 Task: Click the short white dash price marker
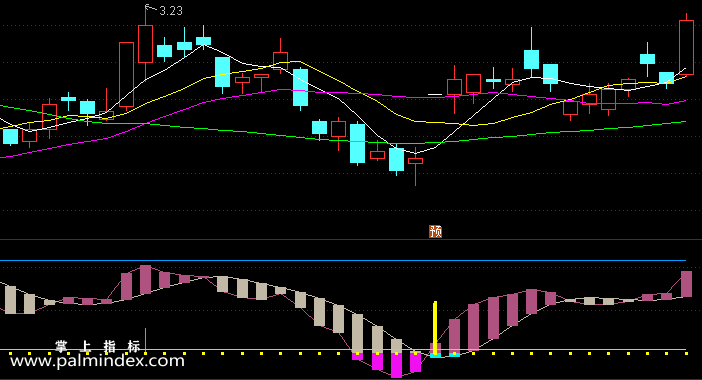point(435,94)
